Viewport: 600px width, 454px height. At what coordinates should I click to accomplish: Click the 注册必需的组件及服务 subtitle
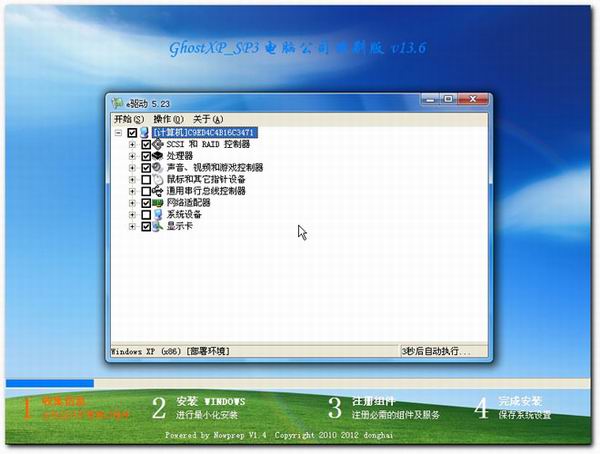(395, 415)
